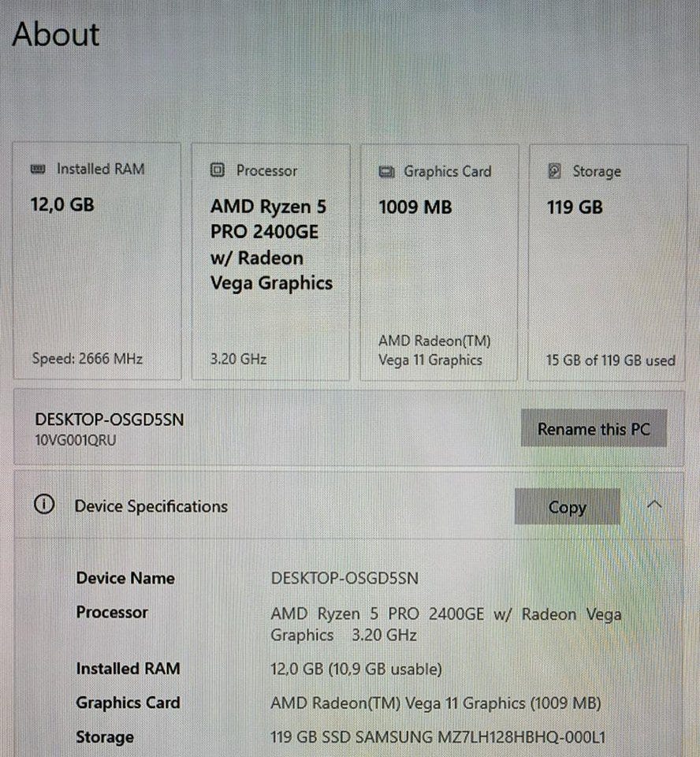Click the Processor chip icon
Image resolution: width=700 pixels, height=757 pixels.
[218, 170]
